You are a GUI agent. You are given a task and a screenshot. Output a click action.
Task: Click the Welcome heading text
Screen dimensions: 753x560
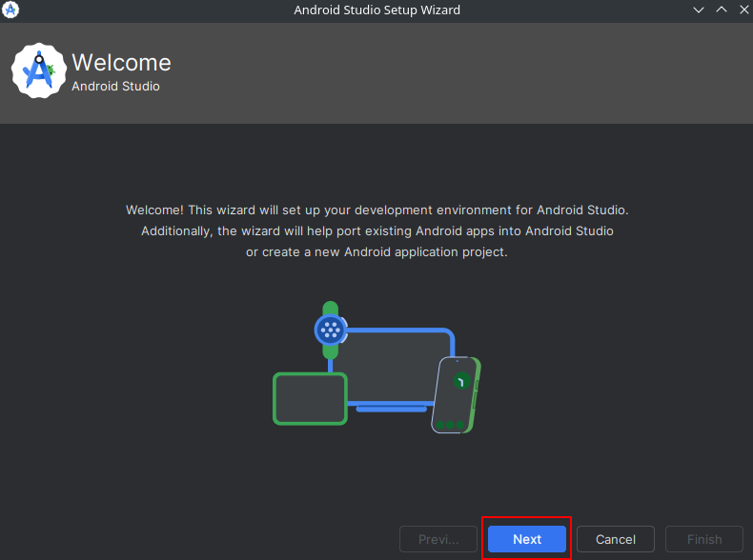(121, 63)
